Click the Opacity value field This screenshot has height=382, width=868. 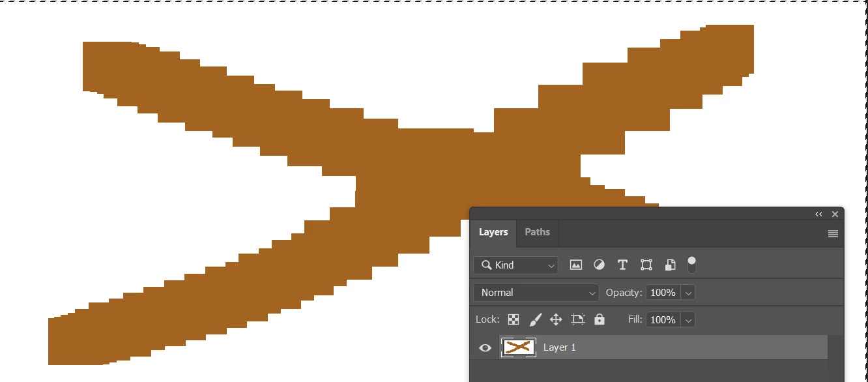(663, 292)
